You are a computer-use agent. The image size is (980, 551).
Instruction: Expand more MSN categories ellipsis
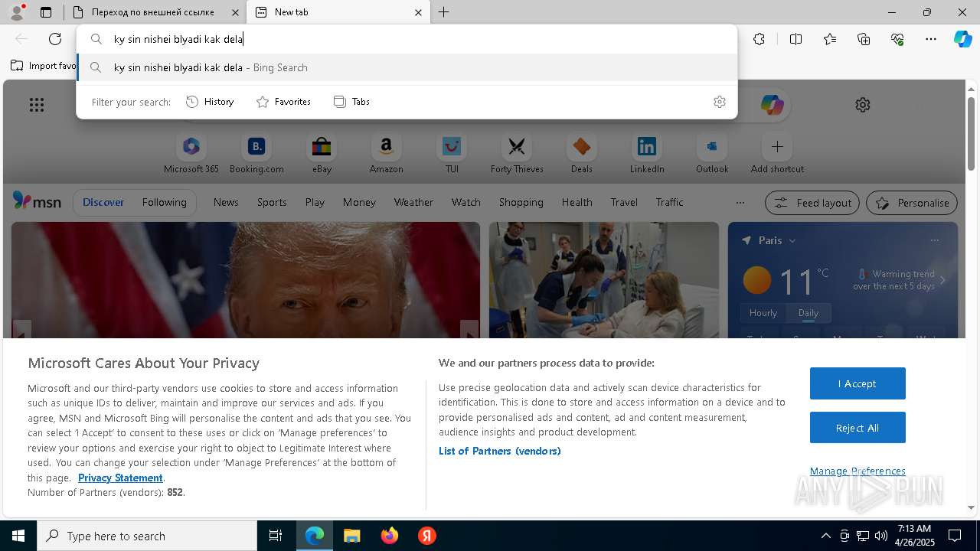(x=740, y=203)
